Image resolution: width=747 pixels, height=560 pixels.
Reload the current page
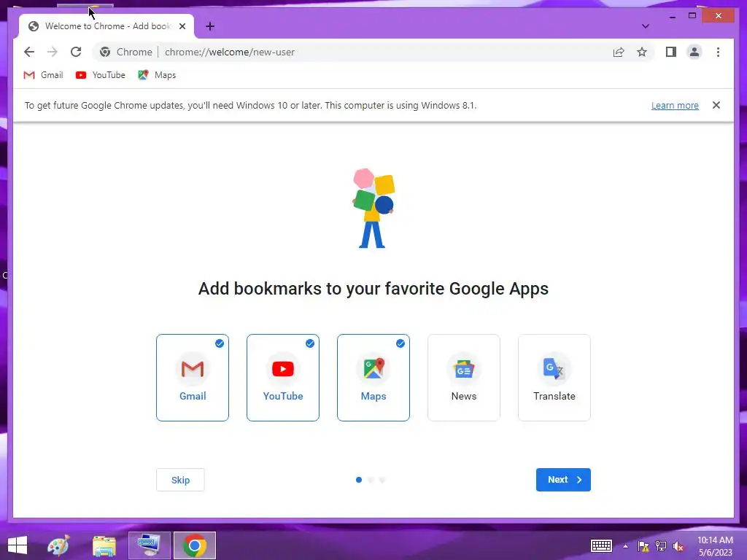point(76,52)
